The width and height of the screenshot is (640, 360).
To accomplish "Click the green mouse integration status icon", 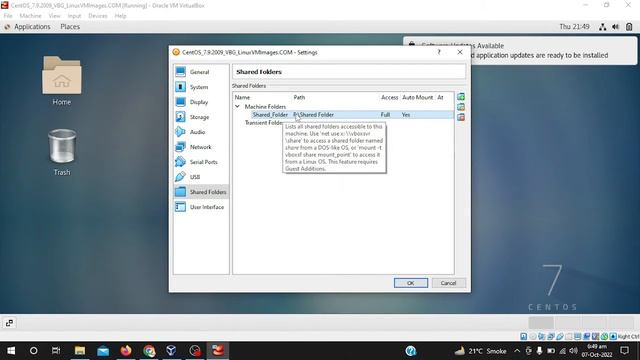I will pyautogui.click(x=604, y=336).
